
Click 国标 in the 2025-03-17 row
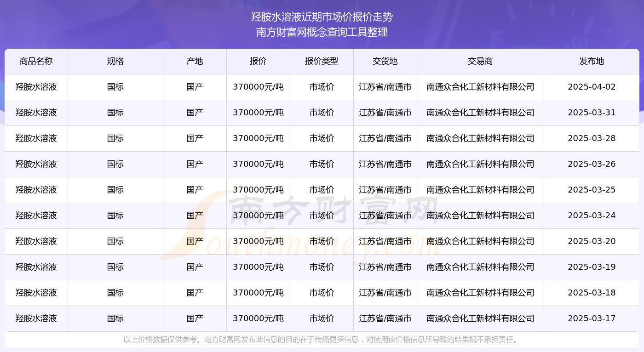pos(115,318)
